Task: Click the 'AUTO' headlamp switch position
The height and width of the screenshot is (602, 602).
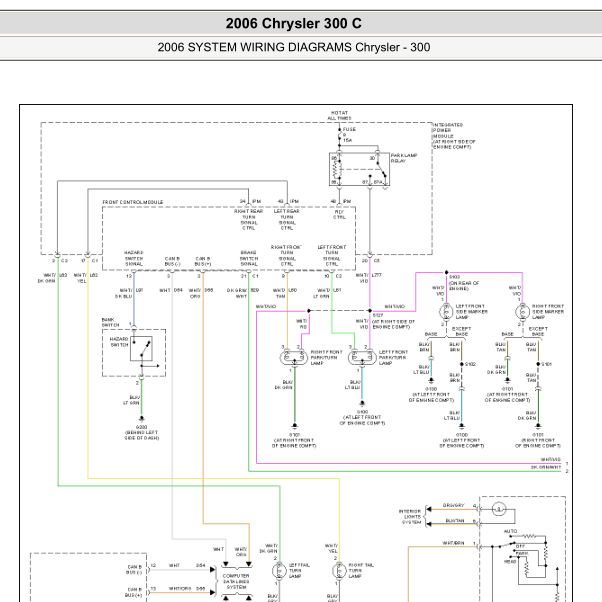Action: (510, 531)
